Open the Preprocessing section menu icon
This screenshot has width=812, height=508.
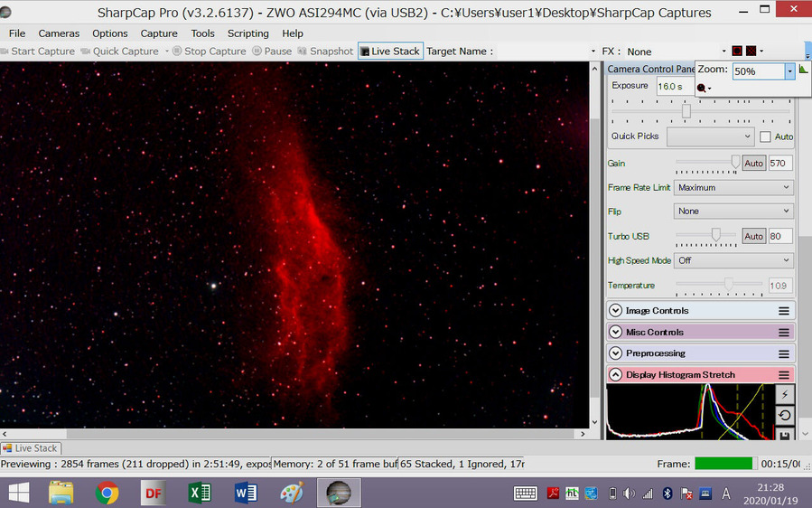click(784, 354)
